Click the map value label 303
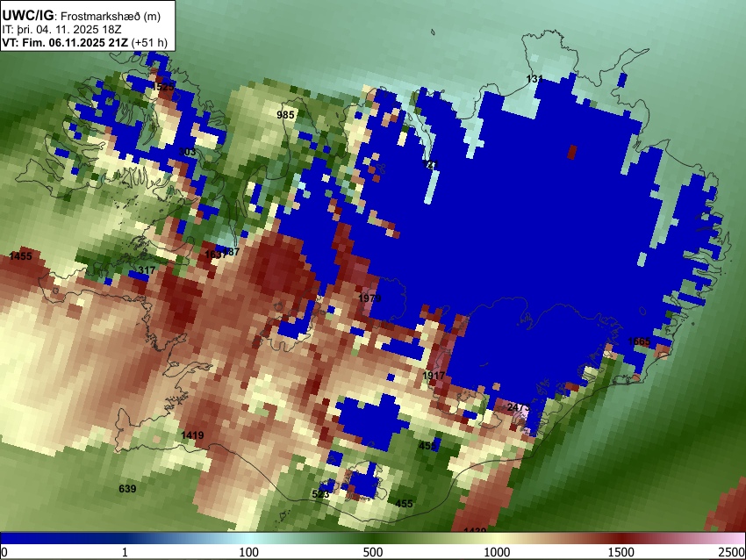This screenshot has width=746, height=560. click(x=187, y=152)
